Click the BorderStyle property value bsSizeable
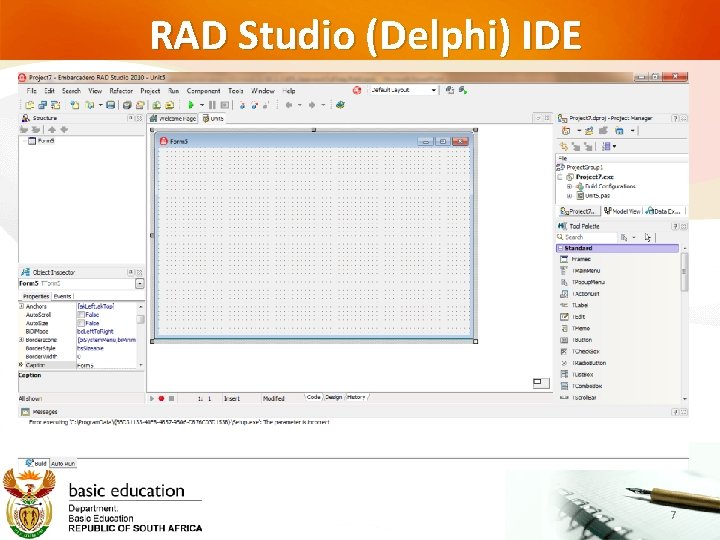 (90, 349)
